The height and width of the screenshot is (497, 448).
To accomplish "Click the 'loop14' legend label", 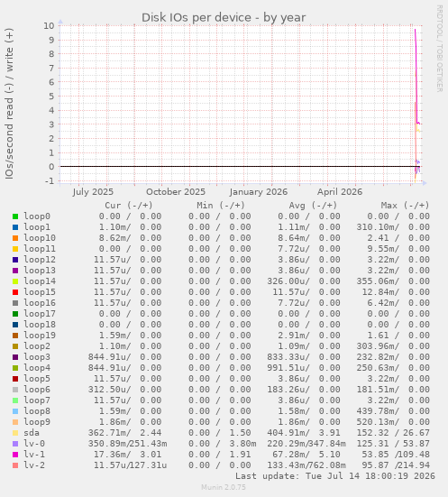I will coord(40,281).
